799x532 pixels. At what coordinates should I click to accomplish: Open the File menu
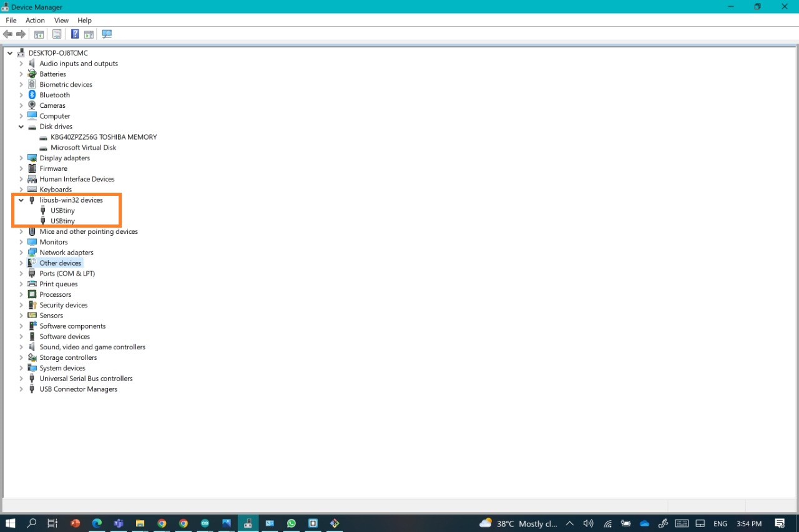click(11, 21)
